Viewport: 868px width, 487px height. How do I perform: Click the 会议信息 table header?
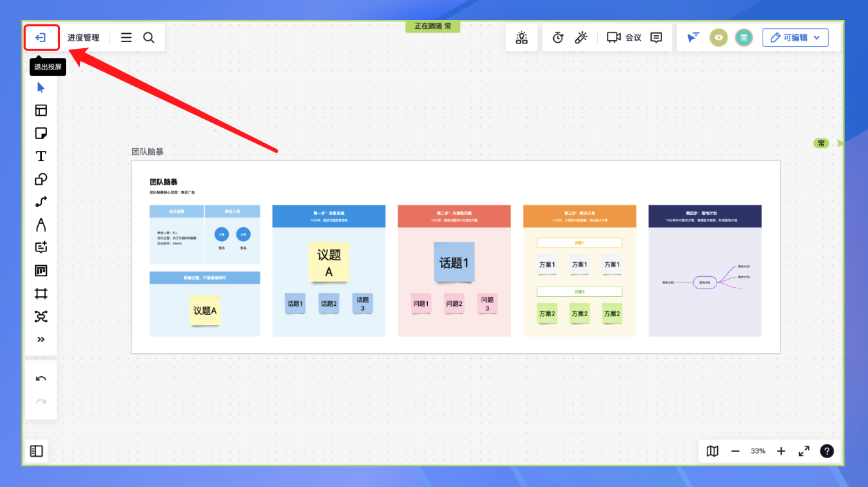coord(176,211)
